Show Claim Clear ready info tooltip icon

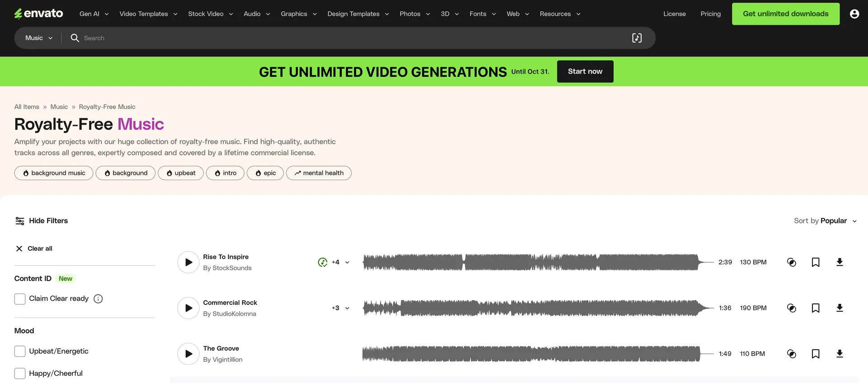pyautogui.click(x=98, y=299)
